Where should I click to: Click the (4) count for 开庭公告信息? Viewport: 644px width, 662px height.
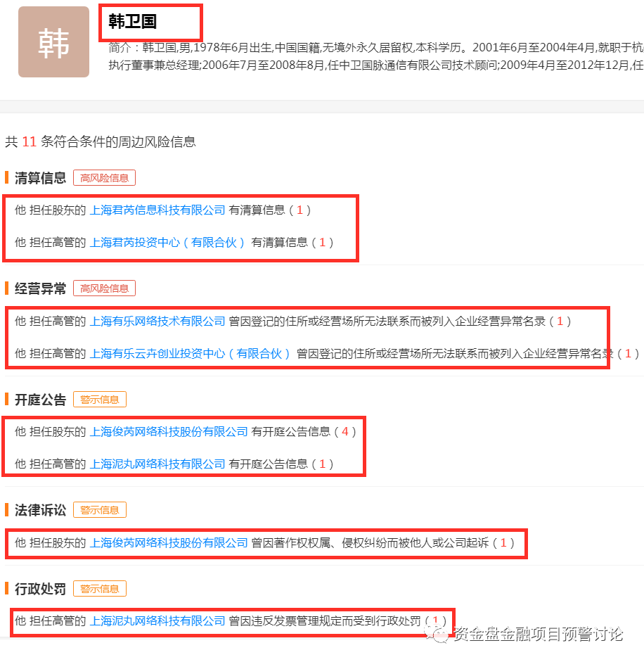tap(345, 431)
